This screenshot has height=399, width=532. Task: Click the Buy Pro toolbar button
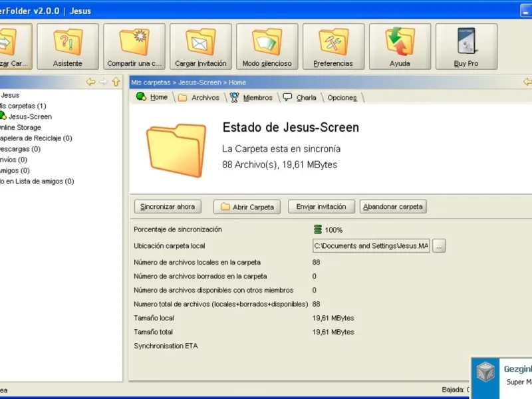[467, 47]
